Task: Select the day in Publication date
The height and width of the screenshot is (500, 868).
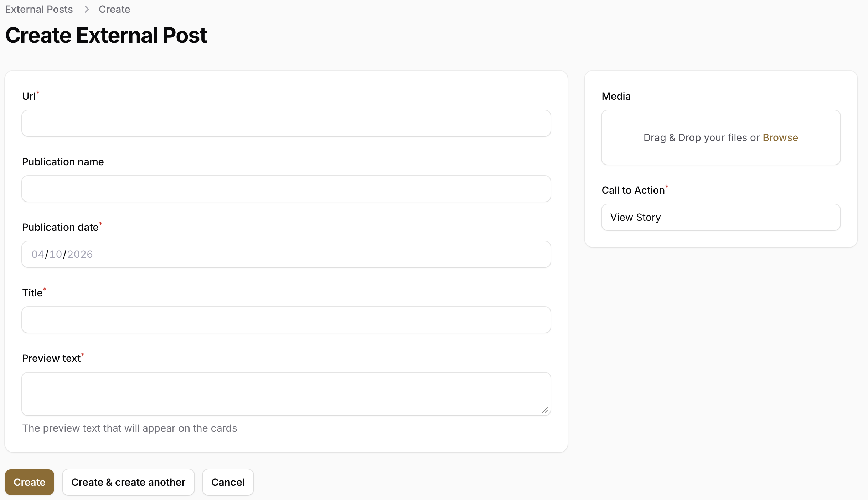Action: click(56, 254)
